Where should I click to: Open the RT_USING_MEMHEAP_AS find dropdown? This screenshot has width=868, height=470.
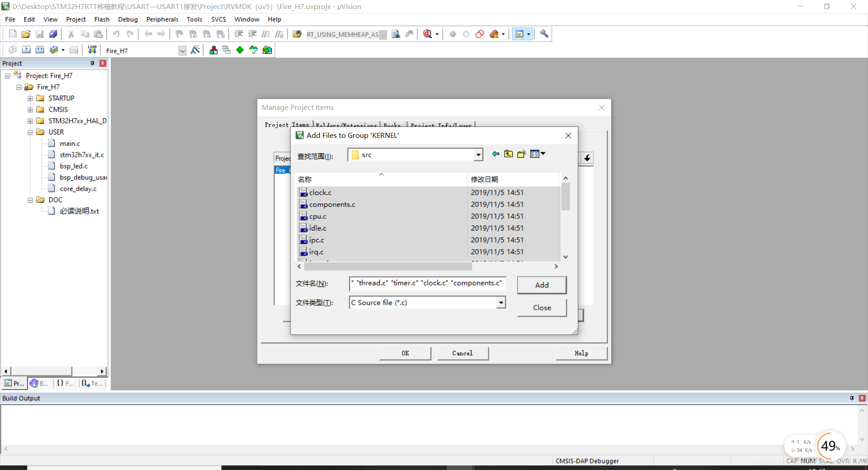(383, 34)
